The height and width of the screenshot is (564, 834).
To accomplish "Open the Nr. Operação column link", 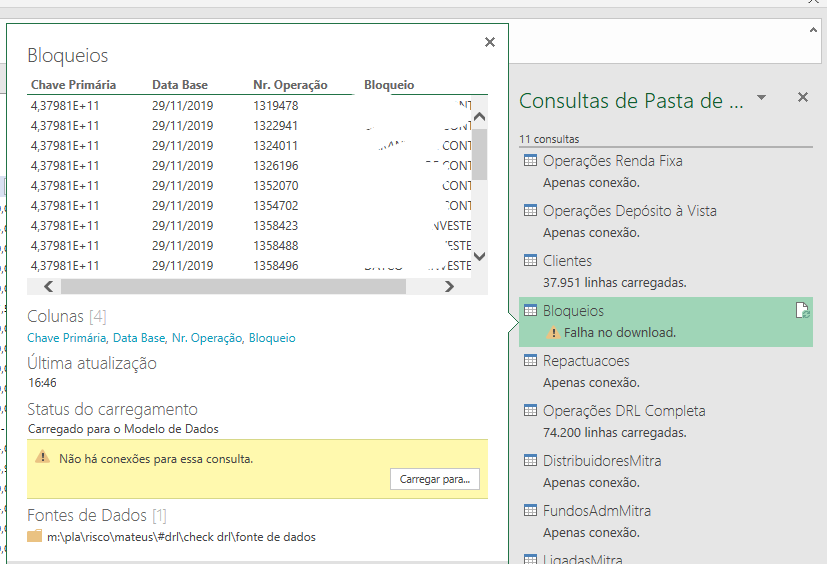I will point(207,338).
